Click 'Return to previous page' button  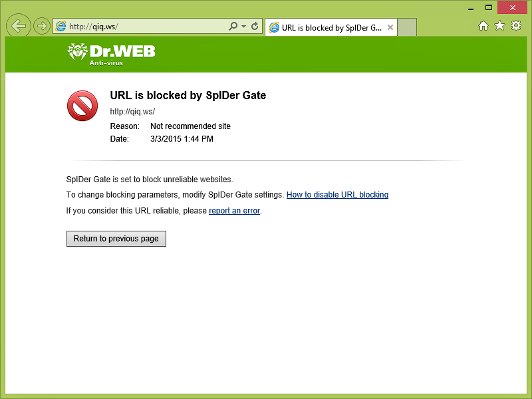116,239
